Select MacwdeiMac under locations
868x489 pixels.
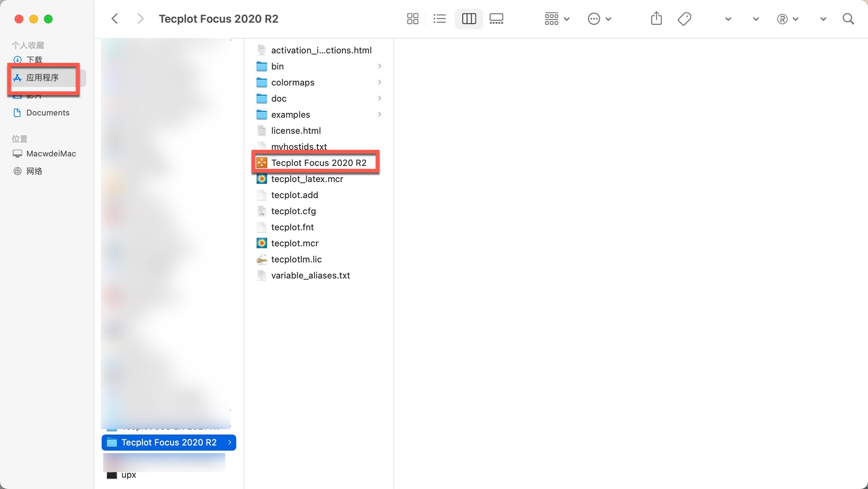click(51, 154)
